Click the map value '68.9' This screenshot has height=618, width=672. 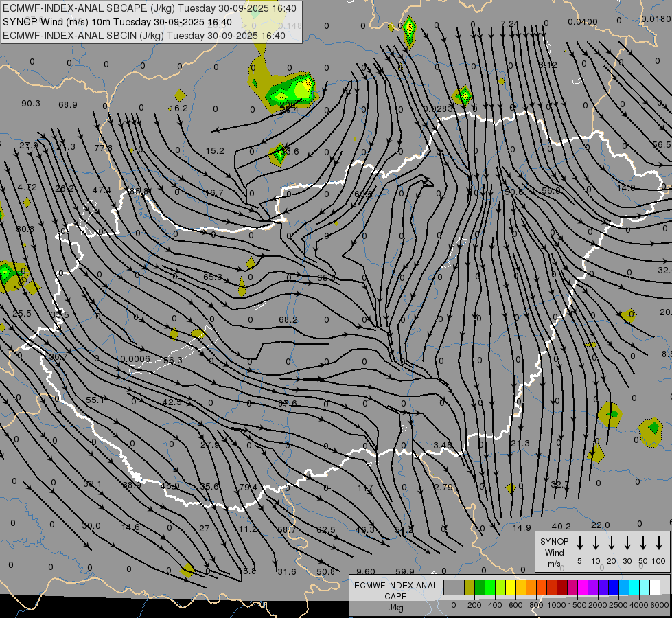68,104
